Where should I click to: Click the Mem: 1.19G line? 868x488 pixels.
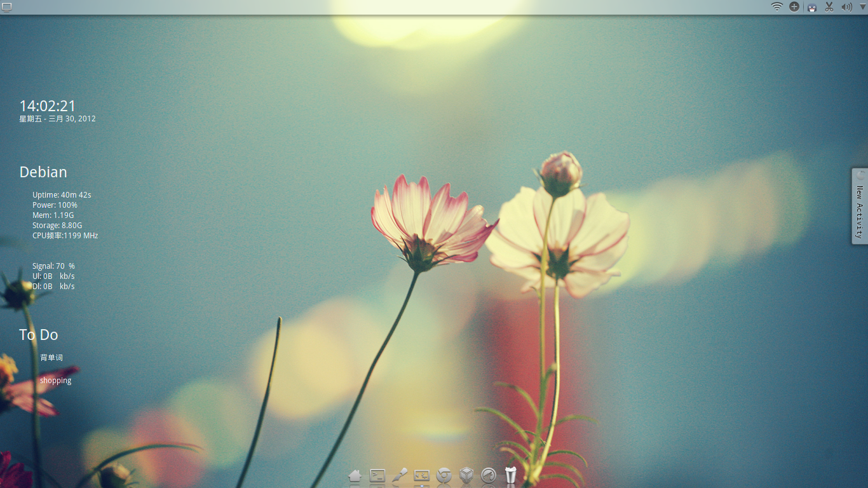53,215
